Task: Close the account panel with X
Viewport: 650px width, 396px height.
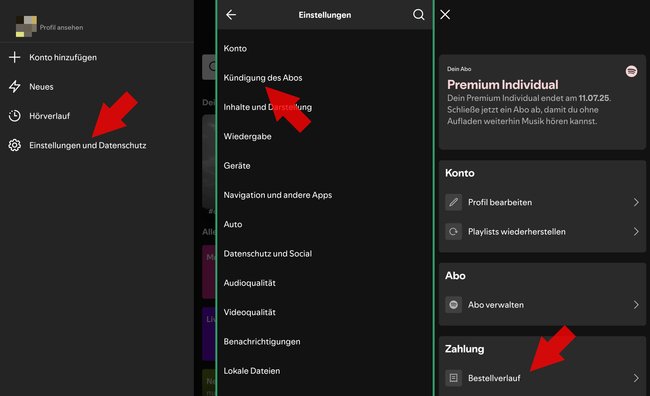Action: pos(445,15)
